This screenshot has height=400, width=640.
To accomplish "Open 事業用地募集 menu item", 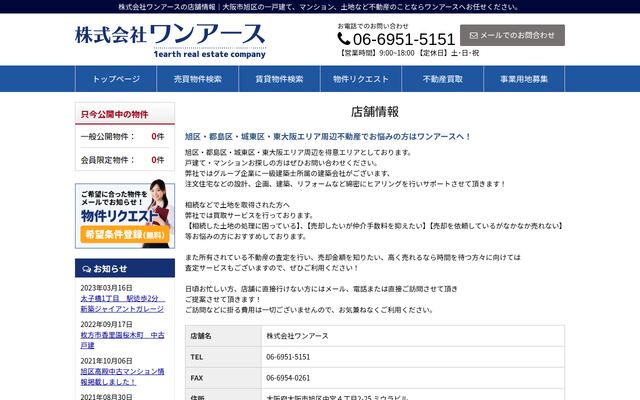I will point(524,79).
